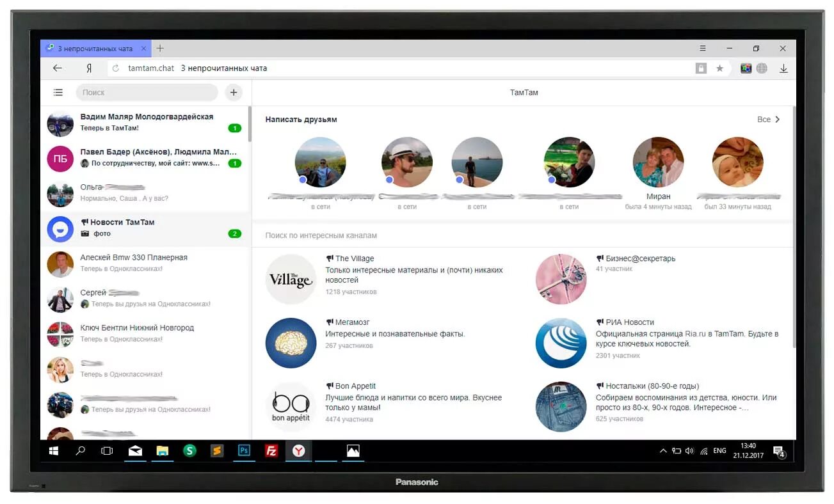Click the lock protect icon in address bar

pos(701,68)
